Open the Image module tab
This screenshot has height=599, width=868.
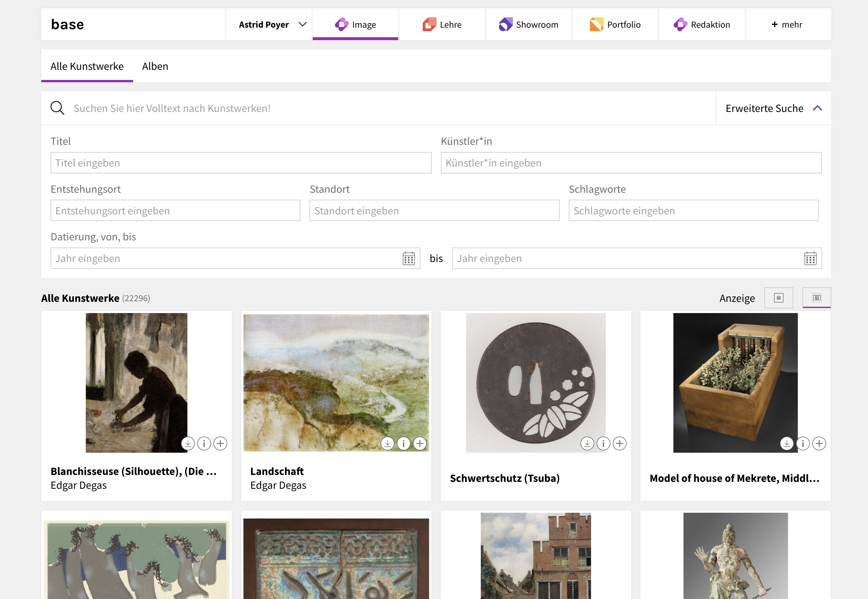pos(355,25)
